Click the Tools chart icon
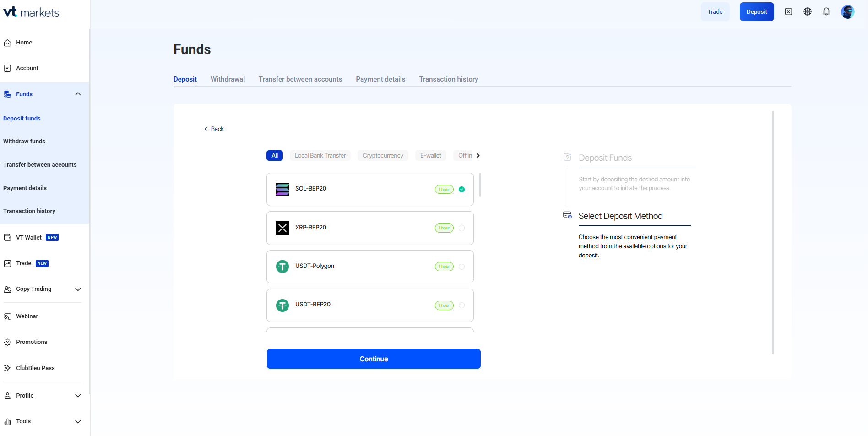Image resolution: width=868 pixels, height=436 pixels. [x=7, y=421]
